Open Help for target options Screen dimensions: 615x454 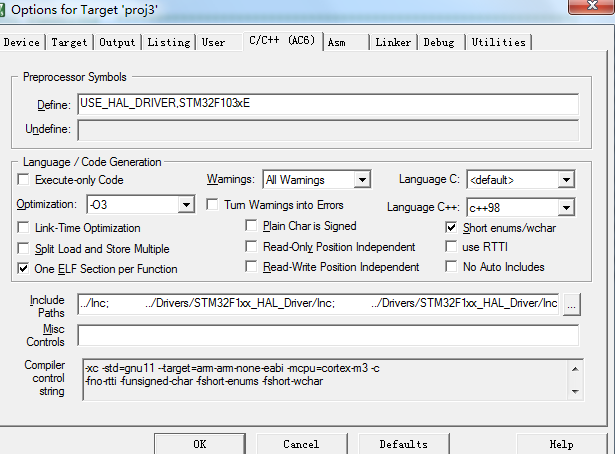click(x=562, y=444)
